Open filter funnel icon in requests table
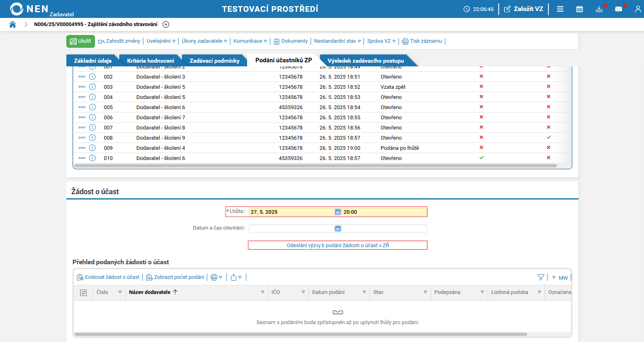Image resolution: width=644 pixels, height=342 pixels. pos(541,277)
